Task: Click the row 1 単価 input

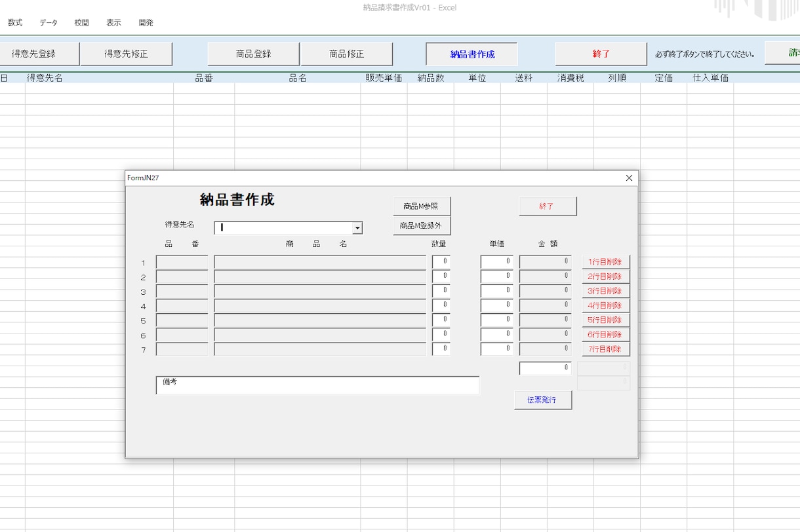Action: pos(497,262)
